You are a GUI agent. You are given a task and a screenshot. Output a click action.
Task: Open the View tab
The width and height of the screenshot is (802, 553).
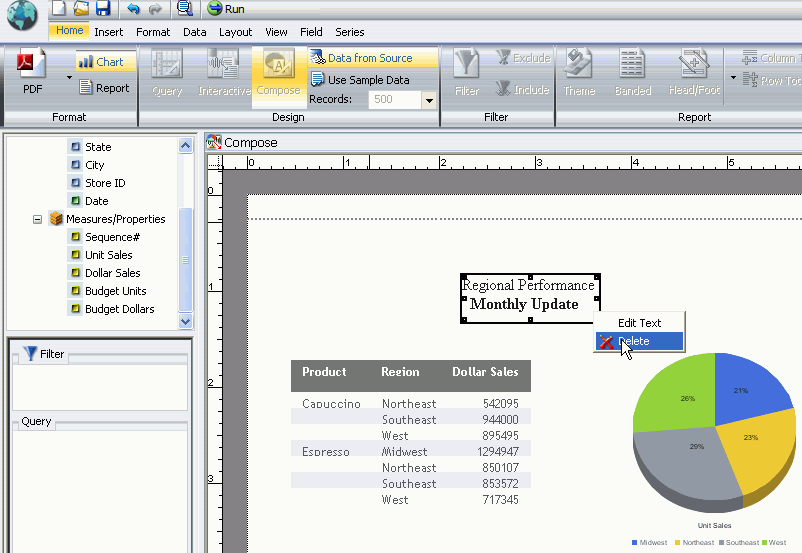coord(276,32)
